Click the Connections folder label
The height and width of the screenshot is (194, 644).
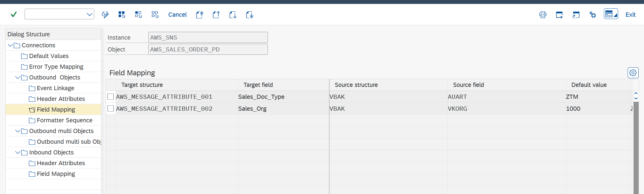click(38, 45)
